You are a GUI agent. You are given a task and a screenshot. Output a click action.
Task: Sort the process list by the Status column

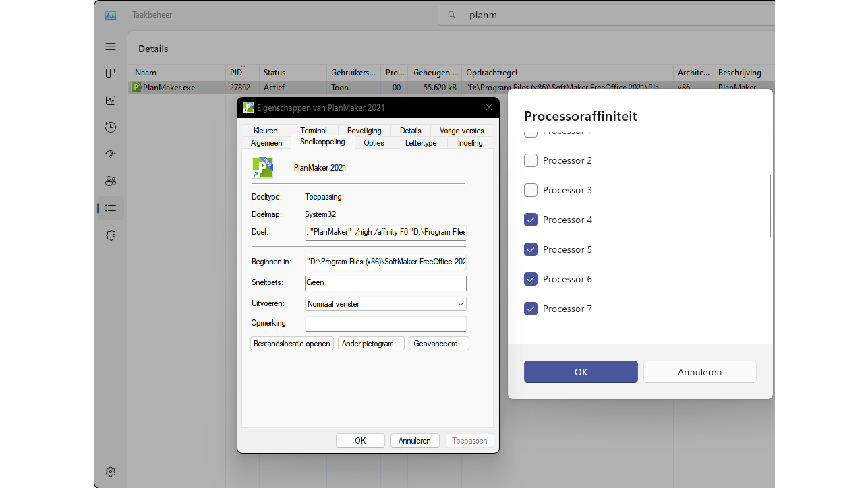293,73
